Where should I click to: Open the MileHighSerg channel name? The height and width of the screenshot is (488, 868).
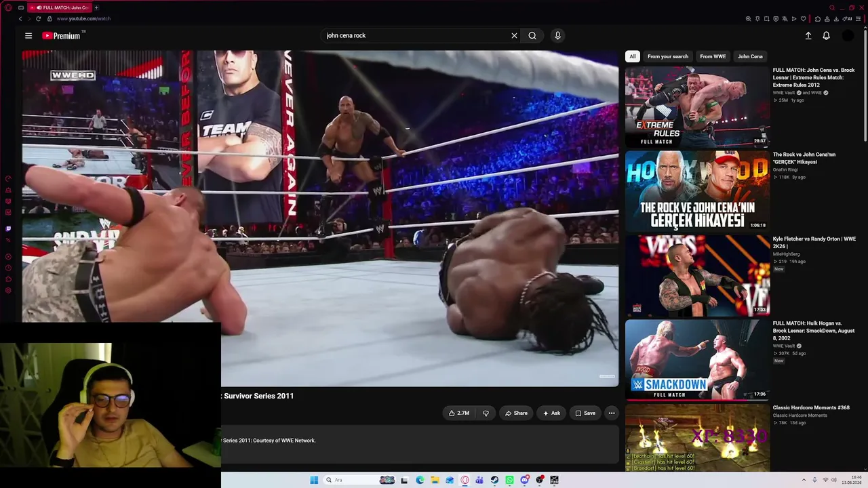click(787, 254)
